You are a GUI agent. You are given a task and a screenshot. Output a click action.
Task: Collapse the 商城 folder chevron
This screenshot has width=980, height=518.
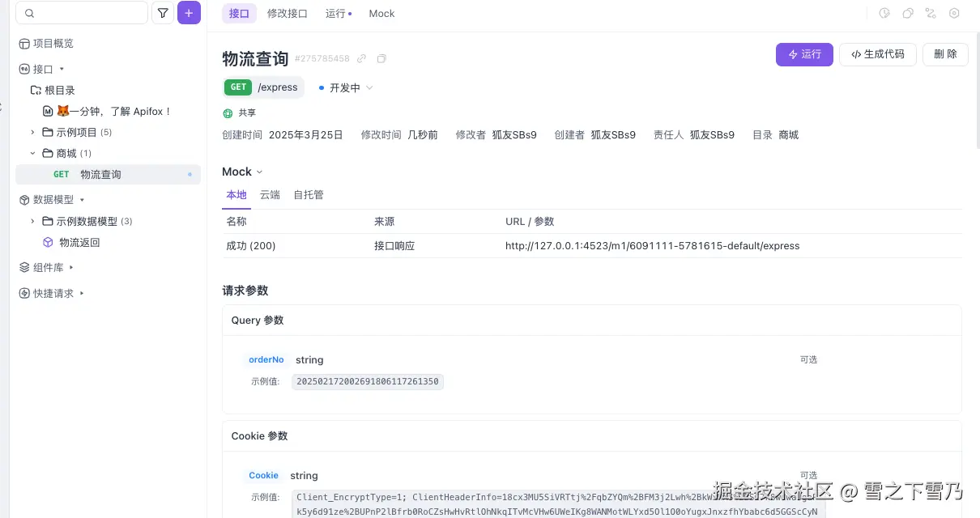[x=33, y=153]
